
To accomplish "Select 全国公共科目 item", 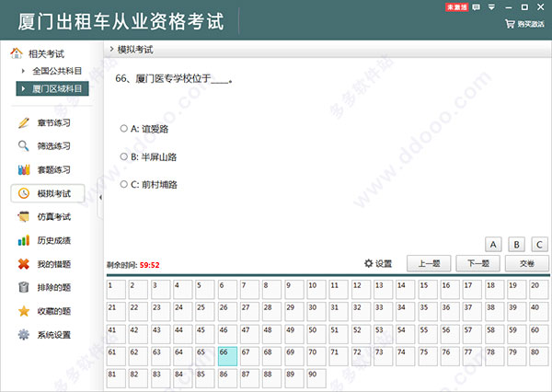I will (57, 71).
